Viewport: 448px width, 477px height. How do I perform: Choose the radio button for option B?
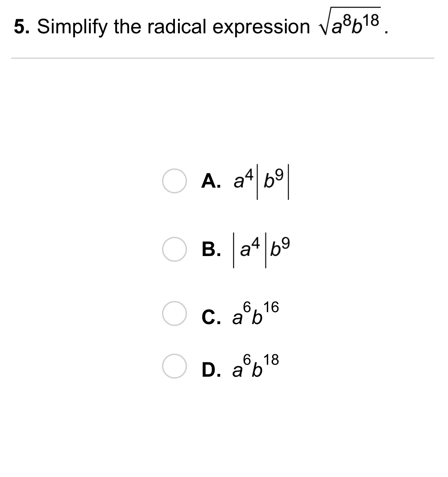174,249
